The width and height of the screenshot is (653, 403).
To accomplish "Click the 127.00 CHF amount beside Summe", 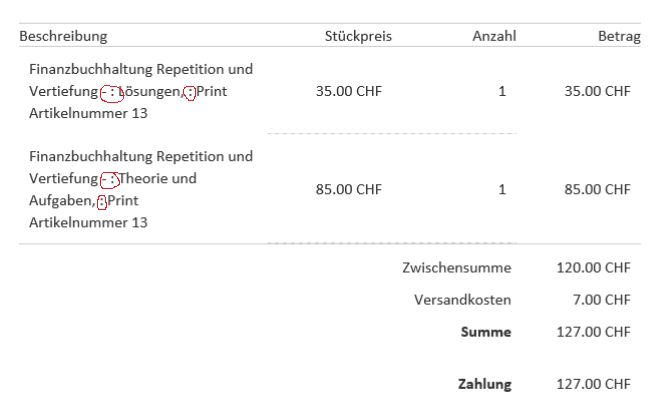I will [593, 332].
